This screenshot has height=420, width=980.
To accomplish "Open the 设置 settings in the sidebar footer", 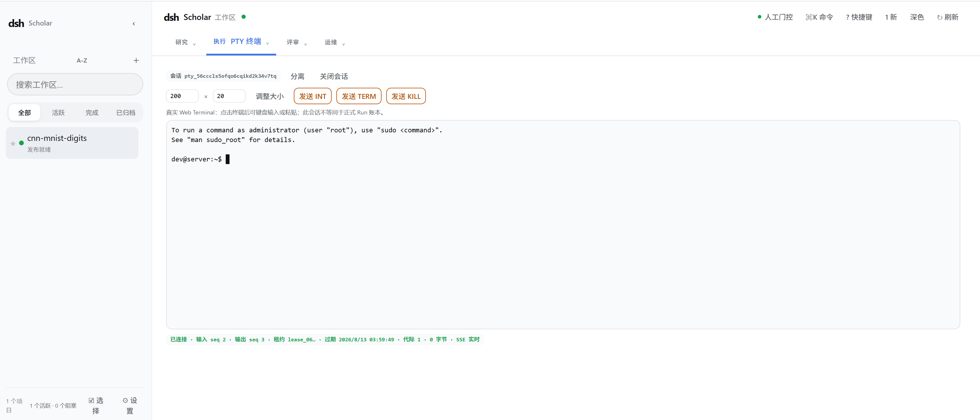I will (130, 406).
